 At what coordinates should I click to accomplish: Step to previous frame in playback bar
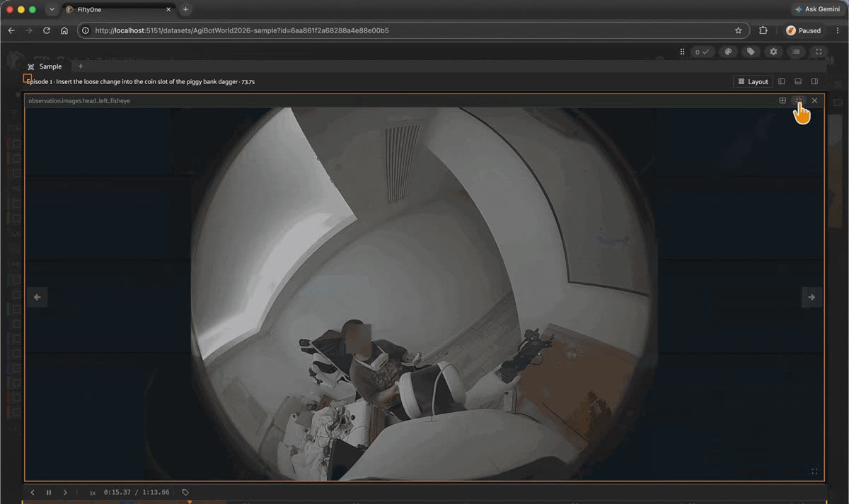[33, 492]
